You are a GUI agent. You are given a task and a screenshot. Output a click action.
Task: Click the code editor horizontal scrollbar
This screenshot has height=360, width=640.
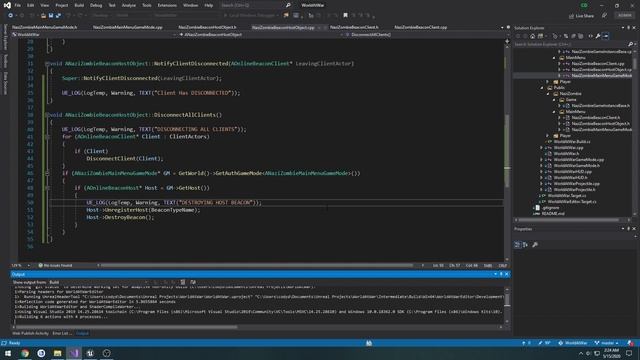pyautogui.click(x=257, y=265)
